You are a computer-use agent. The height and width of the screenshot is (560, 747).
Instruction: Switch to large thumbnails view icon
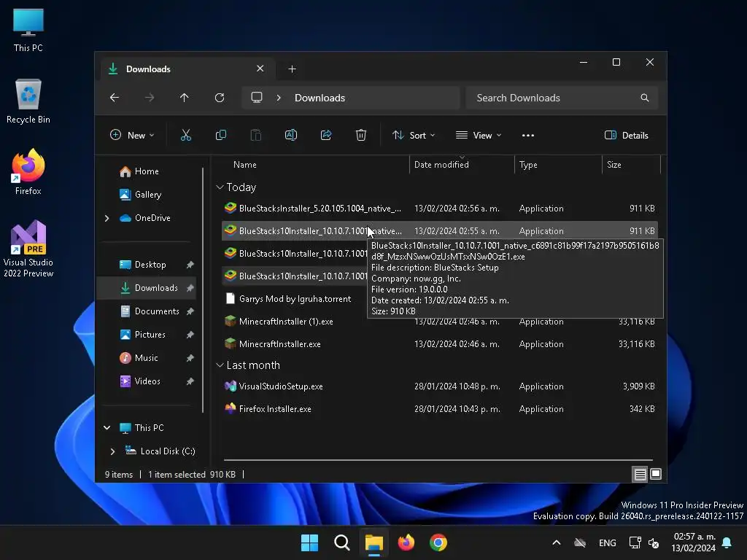pos(656,474)
